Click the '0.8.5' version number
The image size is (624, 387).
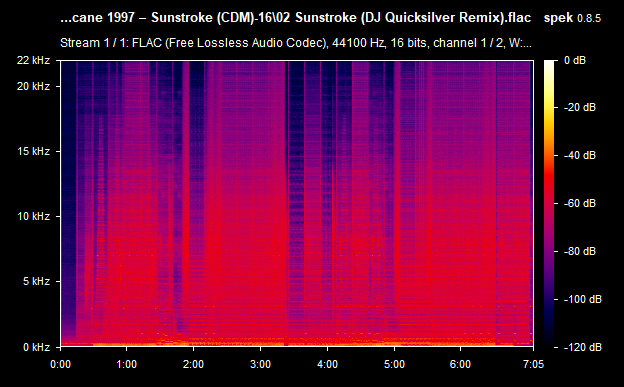pos(589,18)
